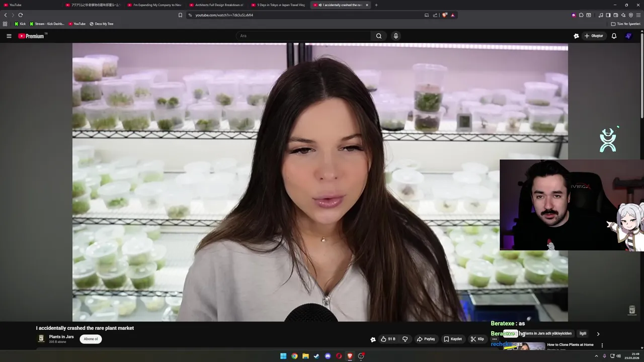
Task: Open the browser extensions puzzle icon
Action: (x=581, y=15)
